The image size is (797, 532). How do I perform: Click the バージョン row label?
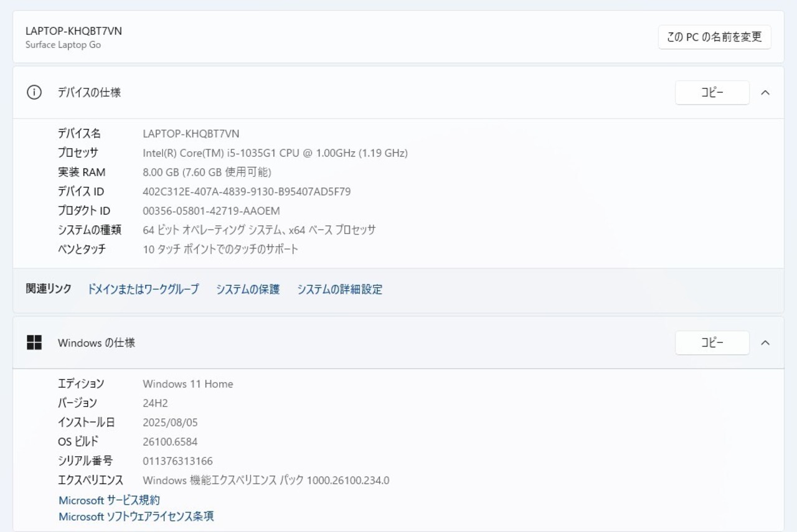tap(77, 403)
